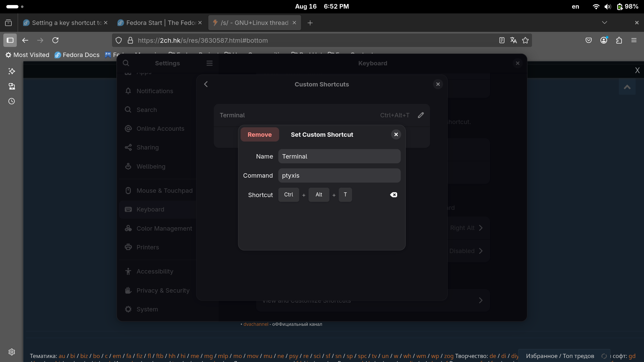Click the pencil edit icon for Terminal shortcut
Viewport: 644px width, 362px height.
coord(421,115)
